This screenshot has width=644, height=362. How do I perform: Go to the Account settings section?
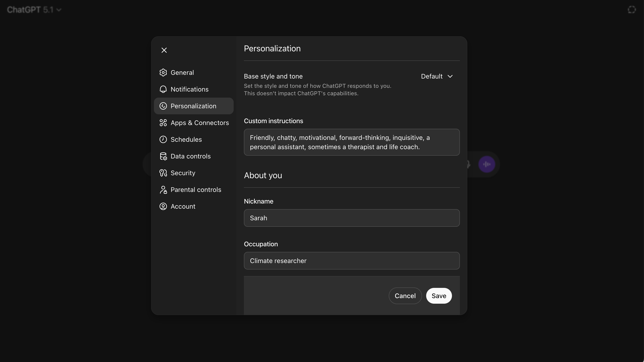pos(183,206)
